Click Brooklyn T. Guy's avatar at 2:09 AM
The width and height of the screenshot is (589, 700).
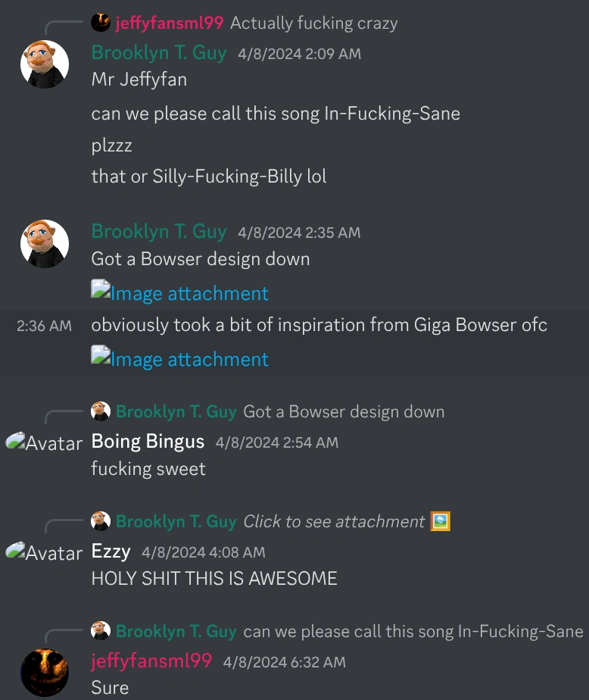[45, 64]
